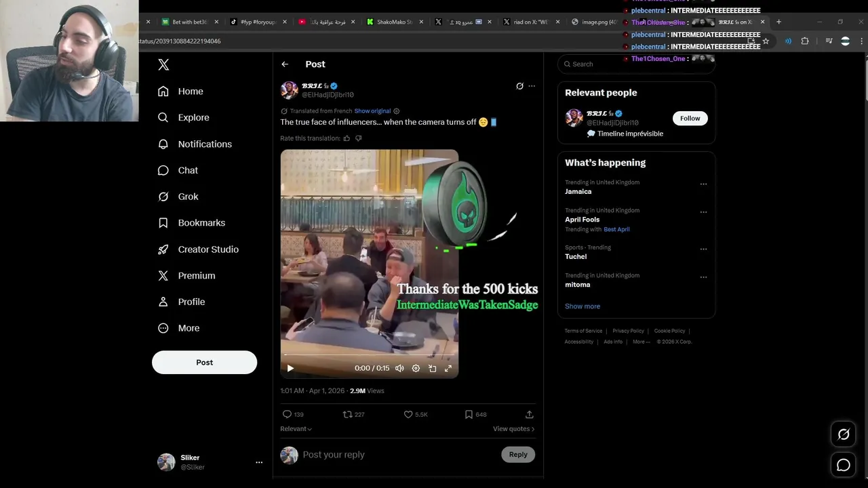Open options for the mitoma trend
Image resolution: width=868 pixels, height=488 pixels.
703,277
